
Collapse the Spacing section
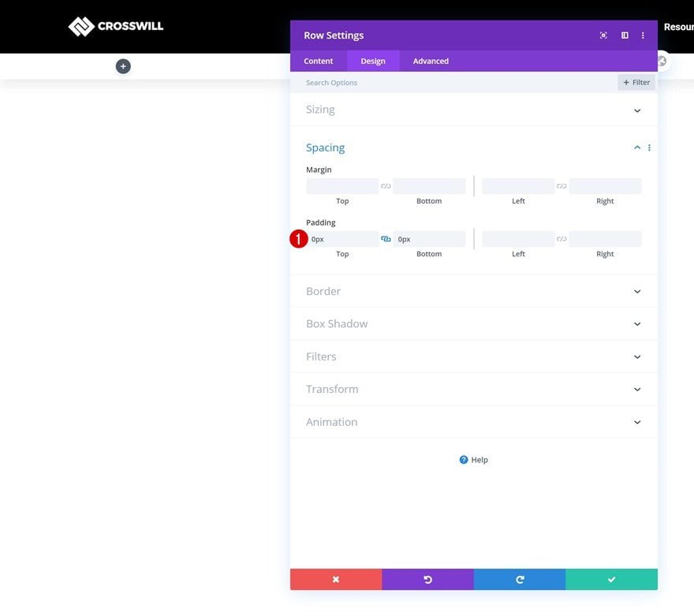coord(637,147)
